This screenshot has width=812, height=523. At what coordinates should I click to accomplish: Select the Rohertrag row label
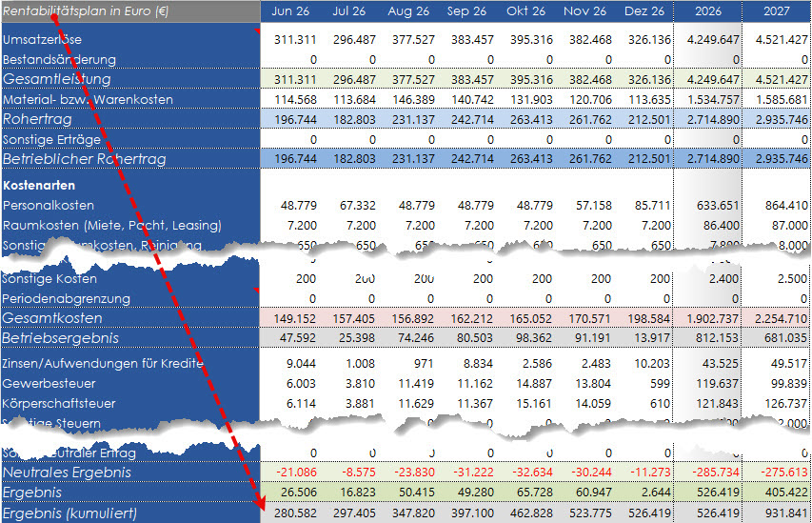pyautogui.click(x=37, y=119)
